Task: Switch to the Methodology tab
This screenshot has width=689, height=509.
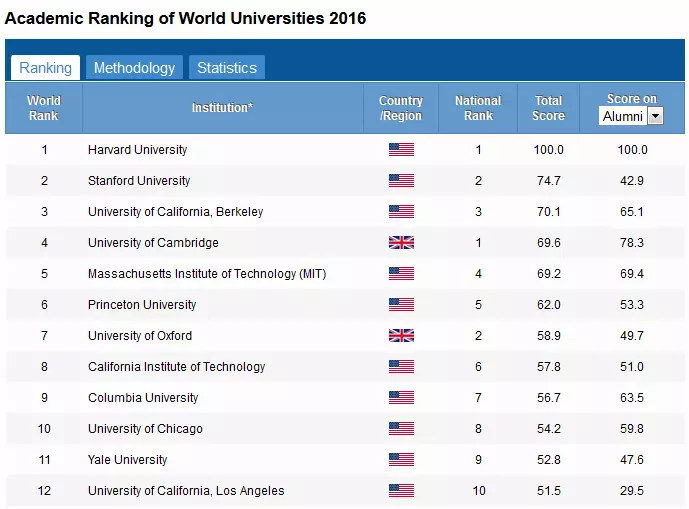Action: pos(134,68)
